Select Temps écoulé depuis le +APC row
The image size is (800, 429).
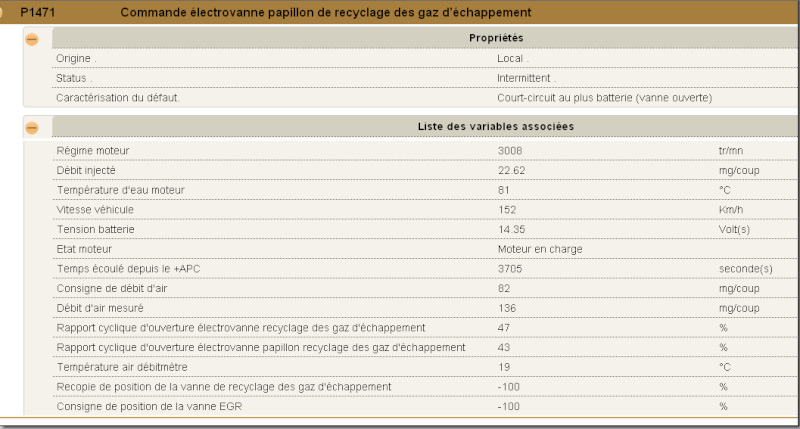[426, 269]
